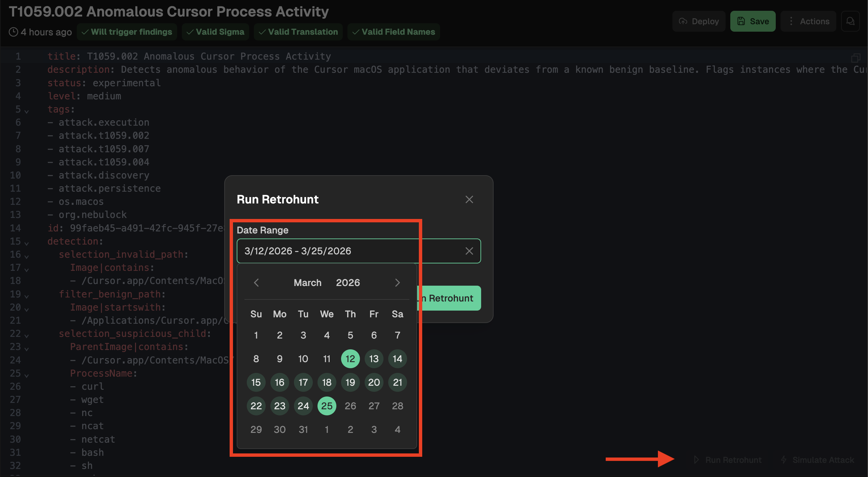The height and width of the screenshot is (477, 868).
Task: Click the 2026 year label
Action: point(348,283)
